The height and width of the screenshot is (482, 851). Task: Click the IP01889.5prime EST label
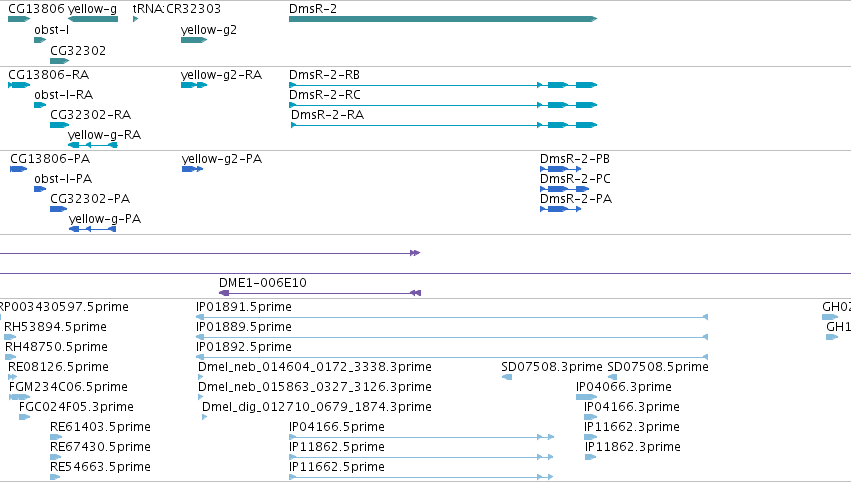click(x=244, y=327)
